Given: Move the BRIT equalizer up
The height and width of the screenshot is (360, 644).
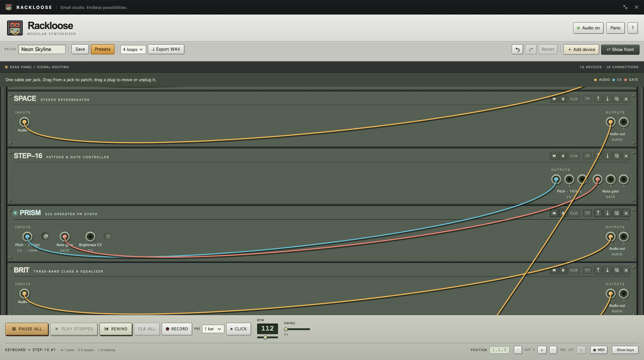Looking at the screenshot, I should click(598, 270).
